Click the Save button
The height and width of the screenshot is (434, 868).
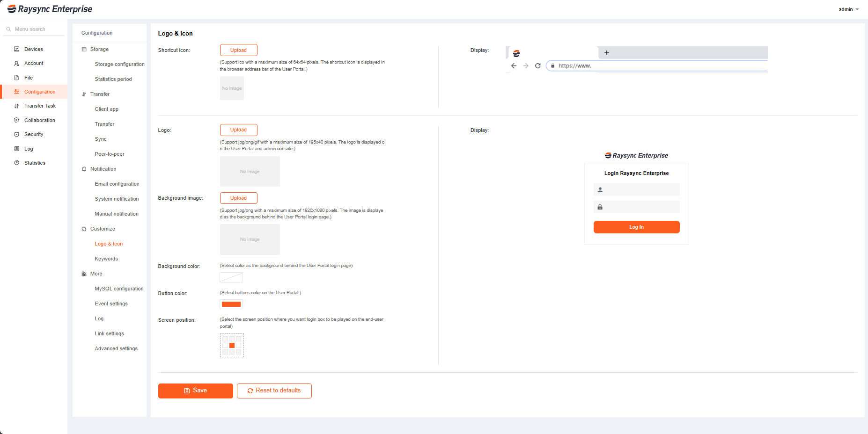click(x=195, y=391)
